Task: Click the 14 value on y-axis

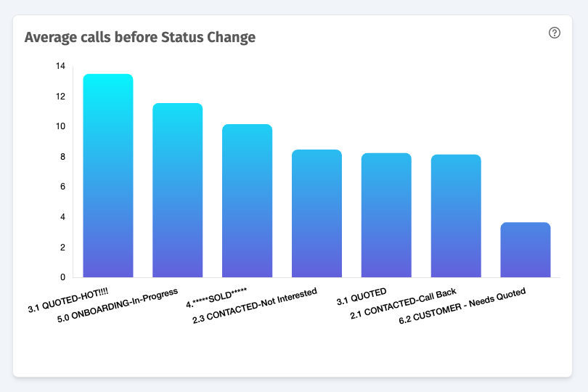Action: point(61,66)
